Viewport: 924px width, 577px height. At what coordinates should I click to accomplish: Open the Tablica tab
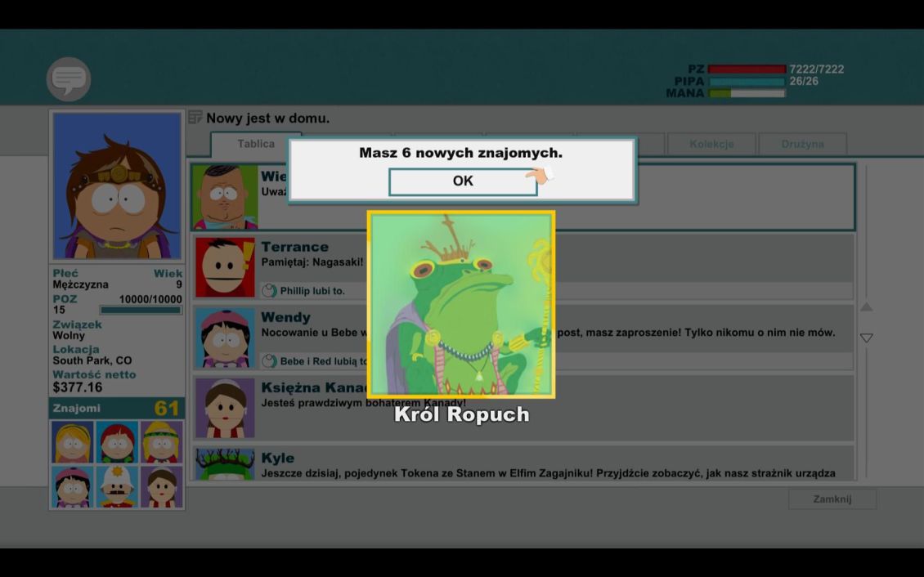tap(256, 144)
